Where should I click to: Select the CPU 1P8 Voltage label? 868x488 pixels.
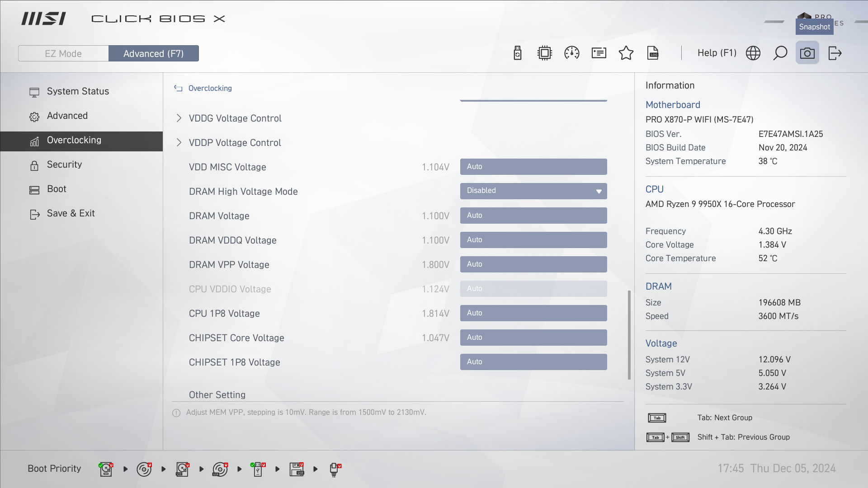224,314
